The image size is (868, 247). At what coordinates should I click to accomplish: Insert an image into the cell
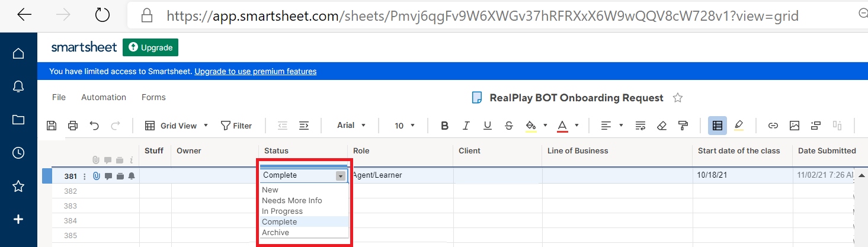[795, 126]
